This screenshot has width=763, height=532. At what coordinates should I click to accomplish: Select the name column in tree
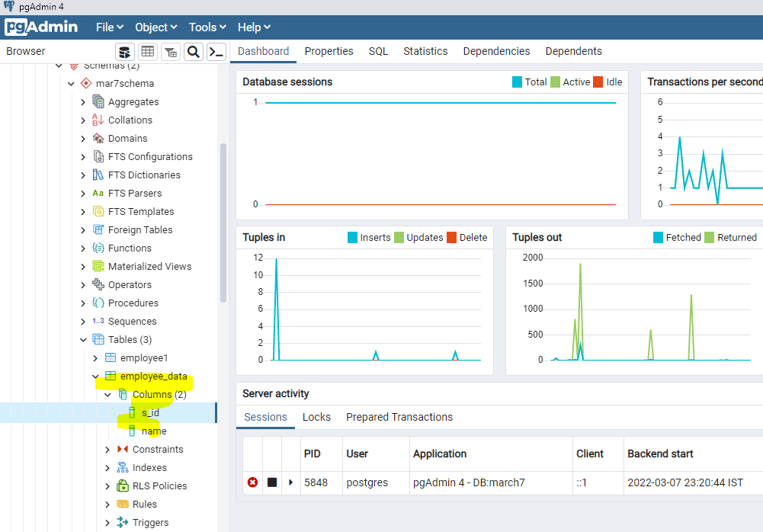153,431
